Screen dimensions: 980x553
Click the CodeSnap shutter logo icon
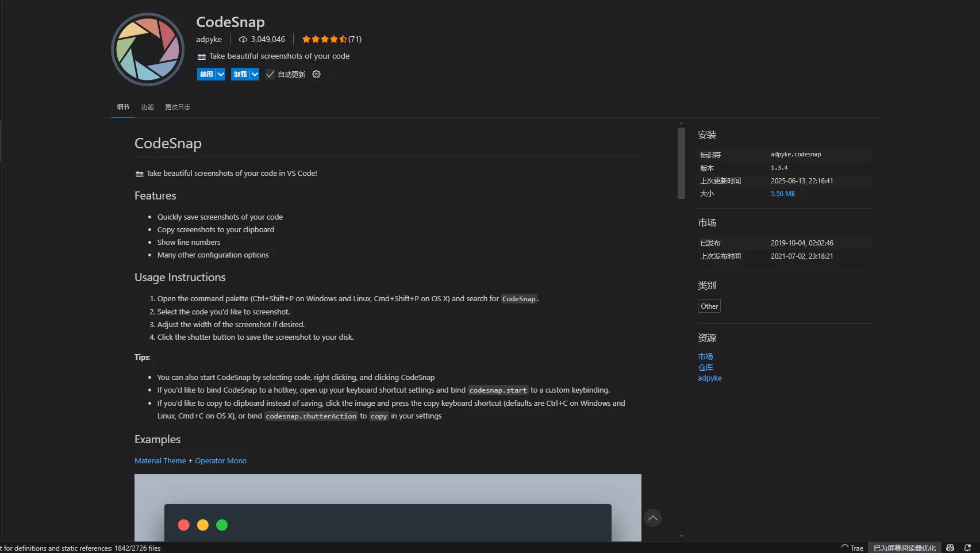148,49
